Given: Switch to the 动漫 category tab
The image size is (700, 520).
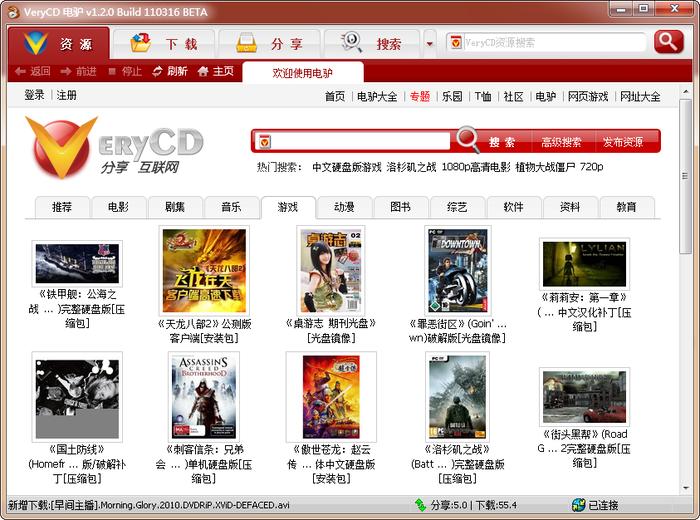Looking at the screenshot, I should [344, 207].
